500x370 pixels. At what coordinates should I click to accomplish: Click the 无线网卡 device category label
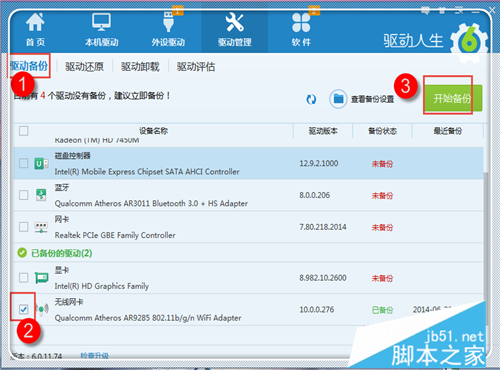69,302
